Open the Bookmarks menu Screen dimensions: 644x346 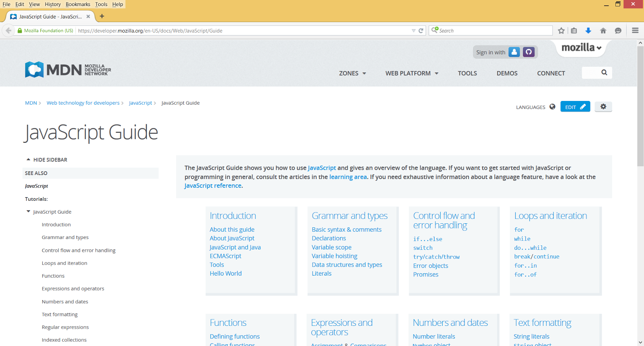[x=78, y=4]
